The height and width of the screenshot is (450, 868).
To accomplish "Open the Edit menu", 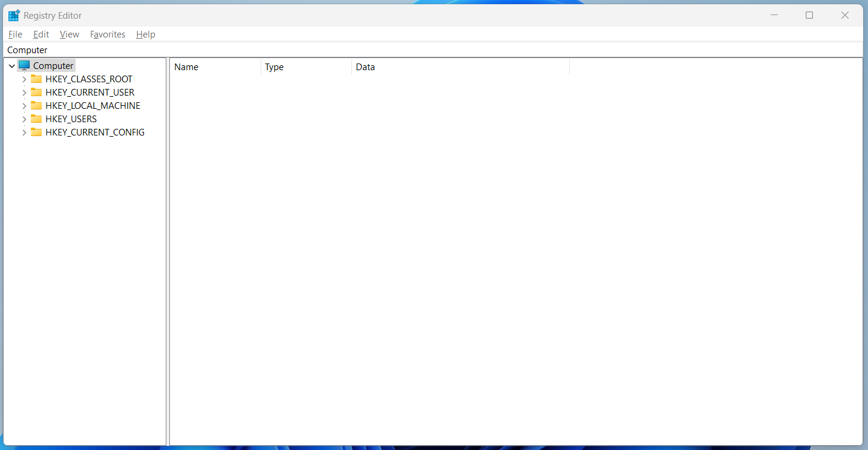I will click(x=41, y=34).
